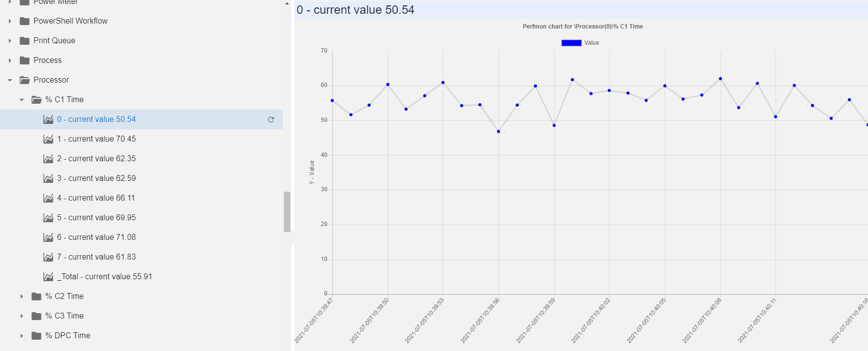868x351 pixels.
Task: Expand the % DPC Time node
Action: coord(22,336)
